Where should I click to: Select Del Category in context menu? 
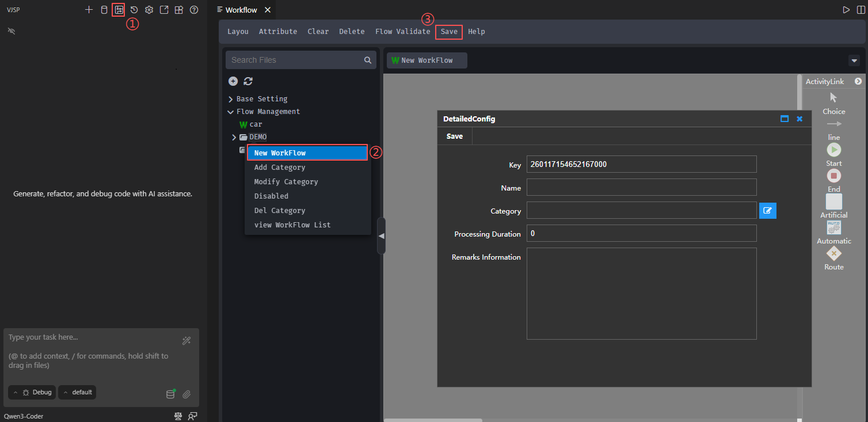pyautogui.click(x=280, y=211)
